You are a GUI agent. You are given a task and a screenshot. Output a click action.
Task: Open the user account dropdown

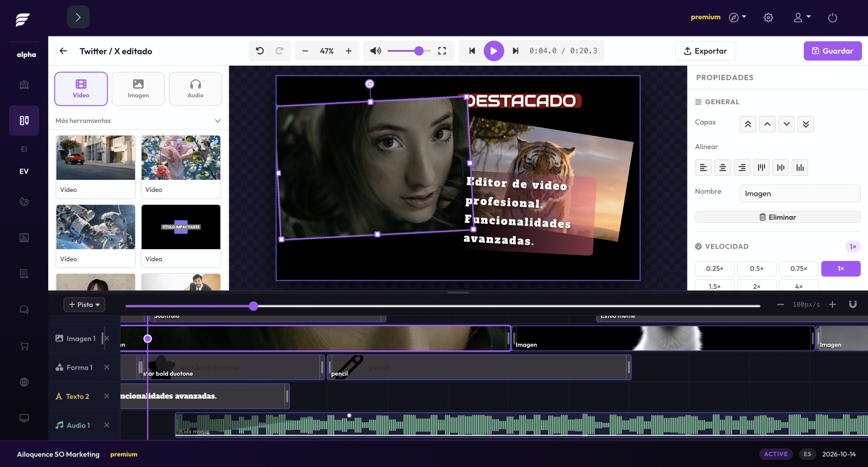point(802,17)
